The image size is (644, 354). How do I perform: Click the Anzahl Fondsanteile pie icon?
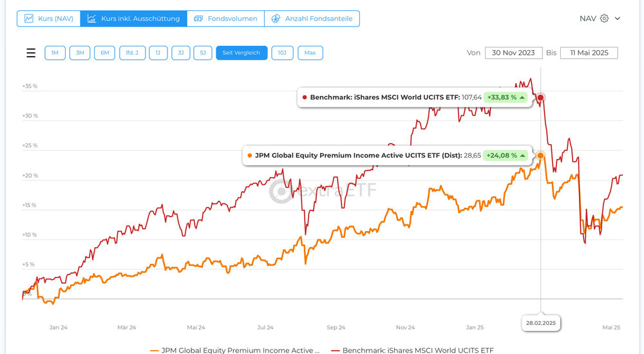[276, 19]
